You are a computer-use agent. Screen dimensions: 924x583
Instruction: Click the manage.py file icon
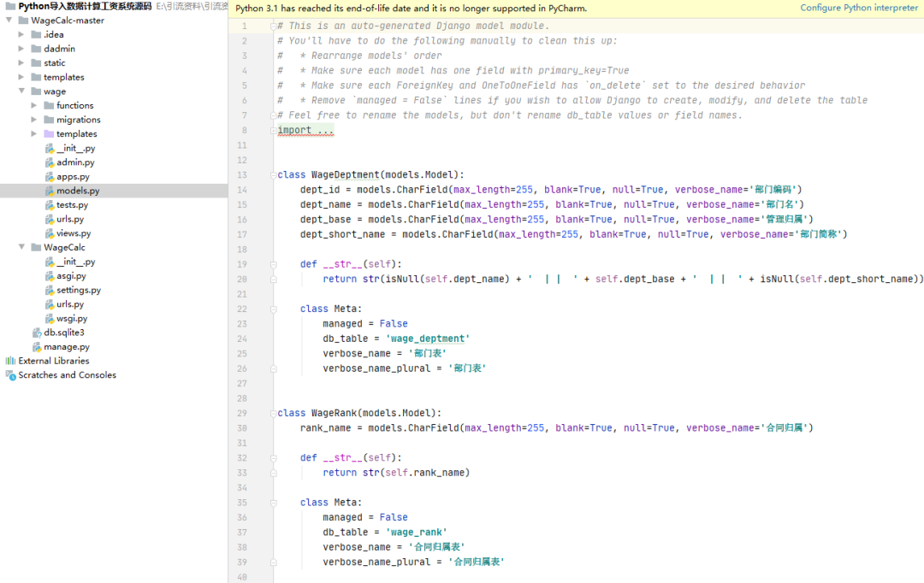(x=37, y=347)
